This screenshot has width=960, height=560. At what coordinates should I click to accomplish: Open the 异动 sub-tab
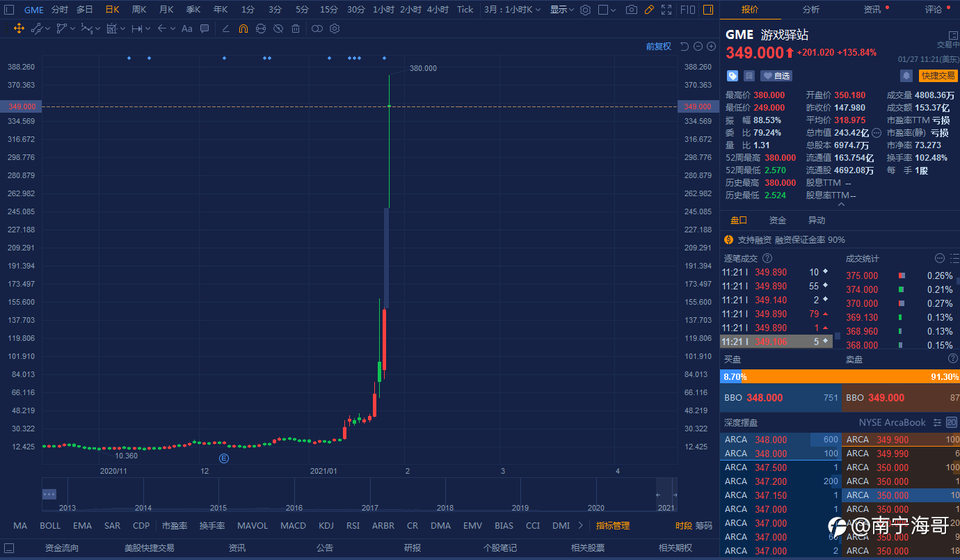[816, 220]
